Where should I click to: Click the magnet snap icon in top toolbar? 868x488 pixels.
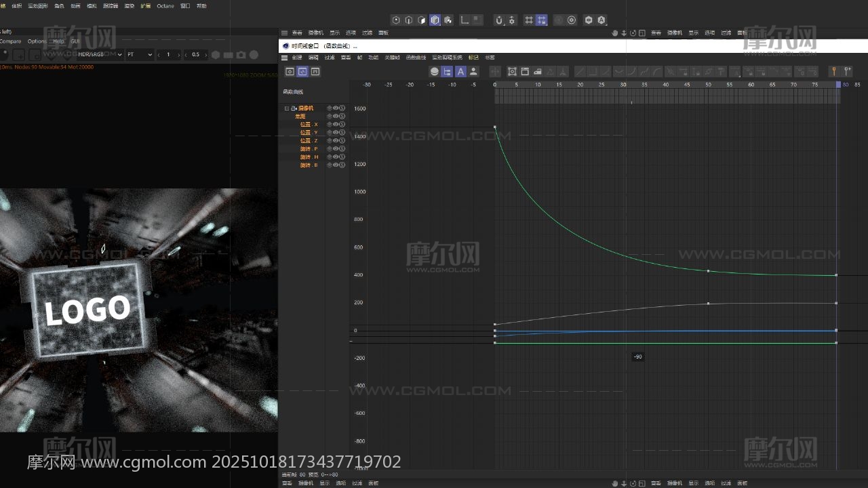[x=499, y=20]
